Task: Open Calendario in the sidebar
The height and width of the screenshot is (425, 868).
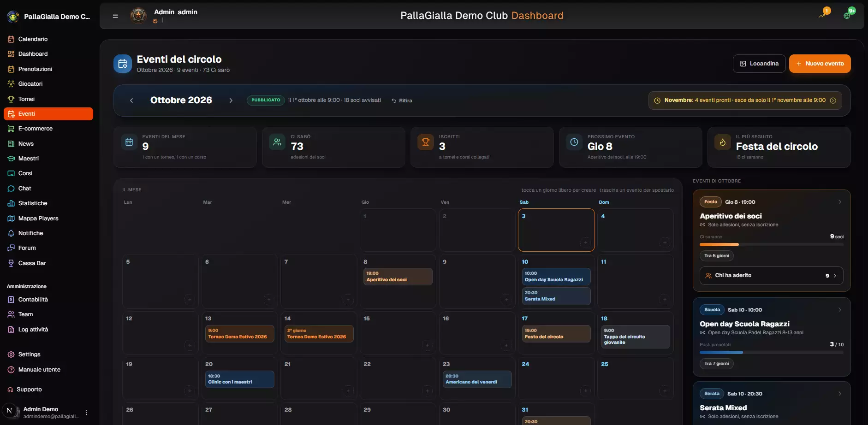Action: 48,39
